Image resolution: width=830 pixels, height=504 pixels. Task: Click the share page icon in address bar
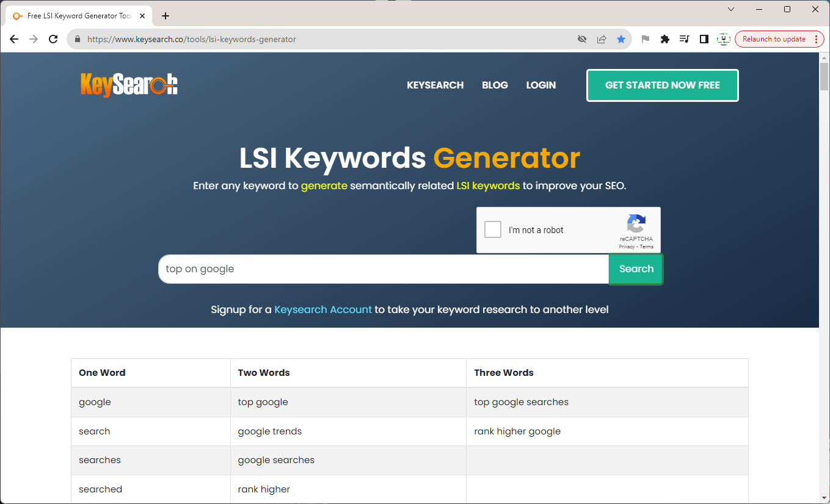(x=602, y=39)
